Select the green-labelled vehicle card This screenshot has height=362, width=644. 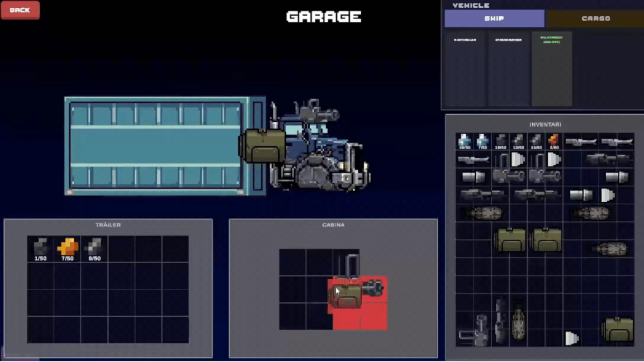coord(552,69)
